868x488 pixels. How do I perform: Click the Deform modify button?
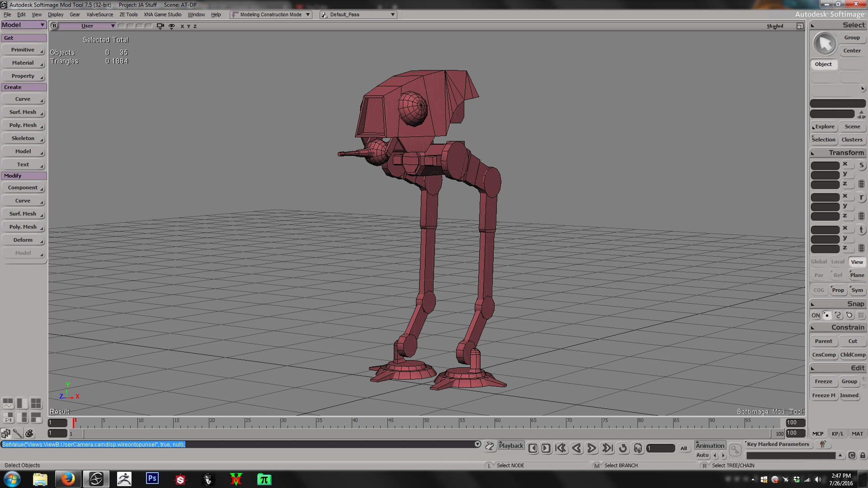pos(23,240)
